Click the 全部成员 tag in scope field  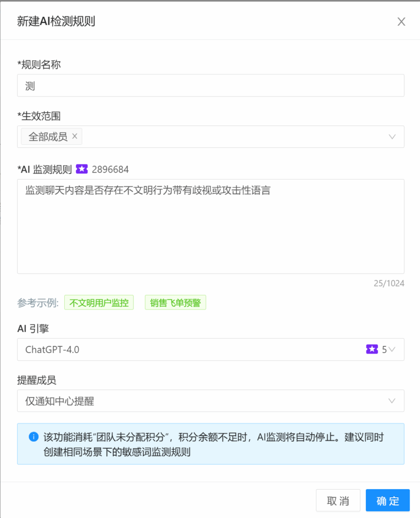45,136
